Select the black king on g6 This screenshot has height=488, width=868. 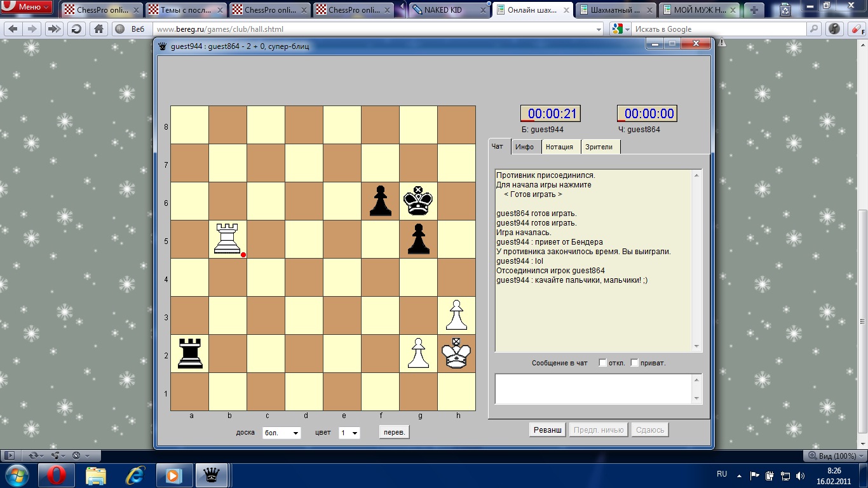[x=418, y=201]
